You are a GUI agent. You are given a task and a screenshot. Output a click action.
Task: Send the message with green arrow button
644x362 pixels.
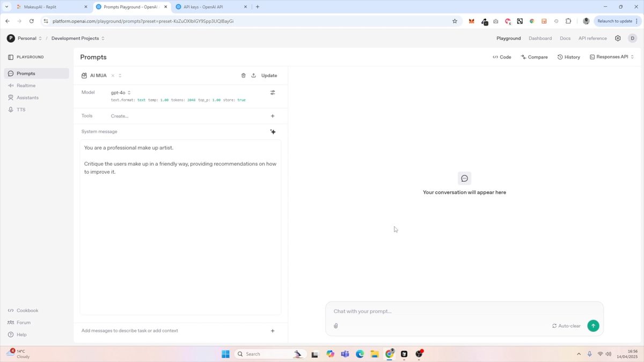coord(593,326)
